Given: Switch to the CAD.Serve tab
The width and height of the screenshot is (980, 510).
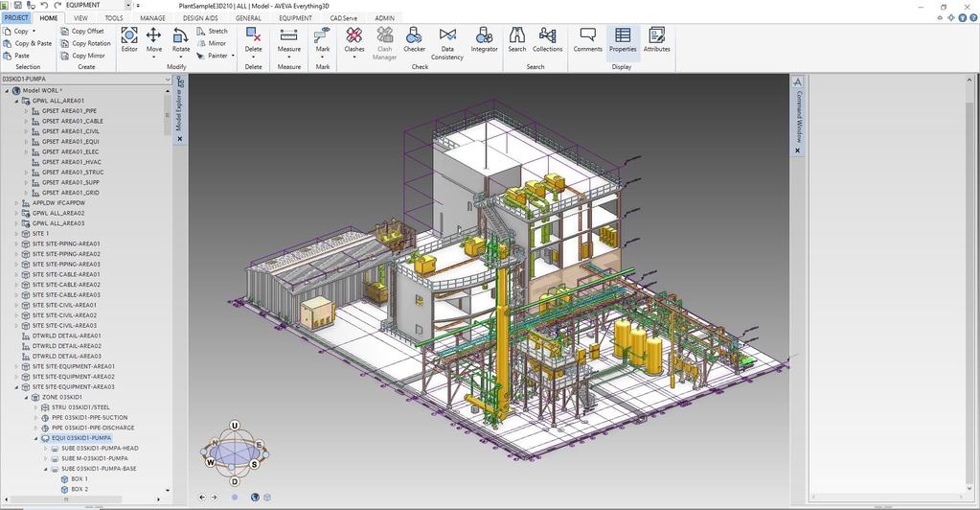Looking at the screenshot, I should 344,18.
